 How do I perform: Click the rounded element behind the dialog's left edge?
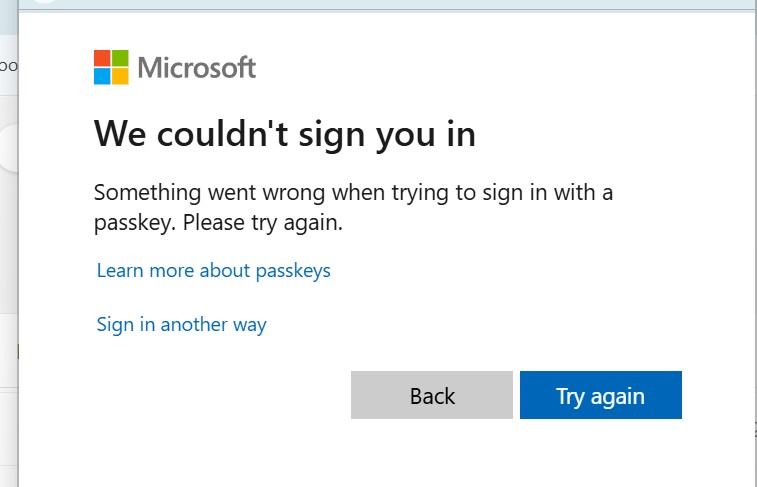tap(9, 148)
